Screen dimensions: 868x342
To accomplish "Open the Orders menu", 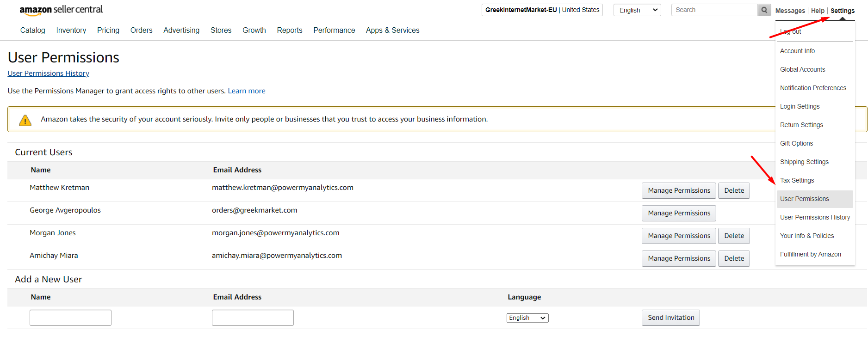I will [141, 30].
